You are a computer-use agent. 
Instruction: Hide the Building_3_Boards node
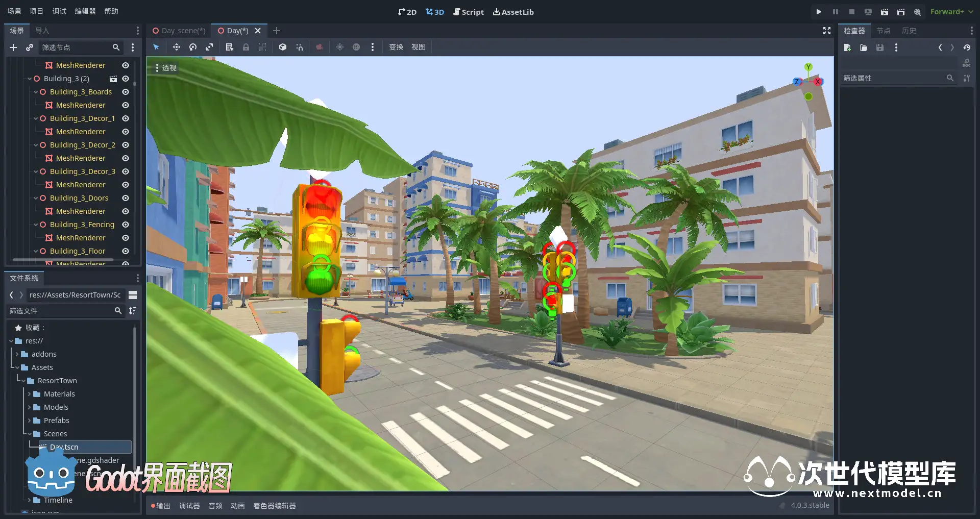tap(126, 92)
